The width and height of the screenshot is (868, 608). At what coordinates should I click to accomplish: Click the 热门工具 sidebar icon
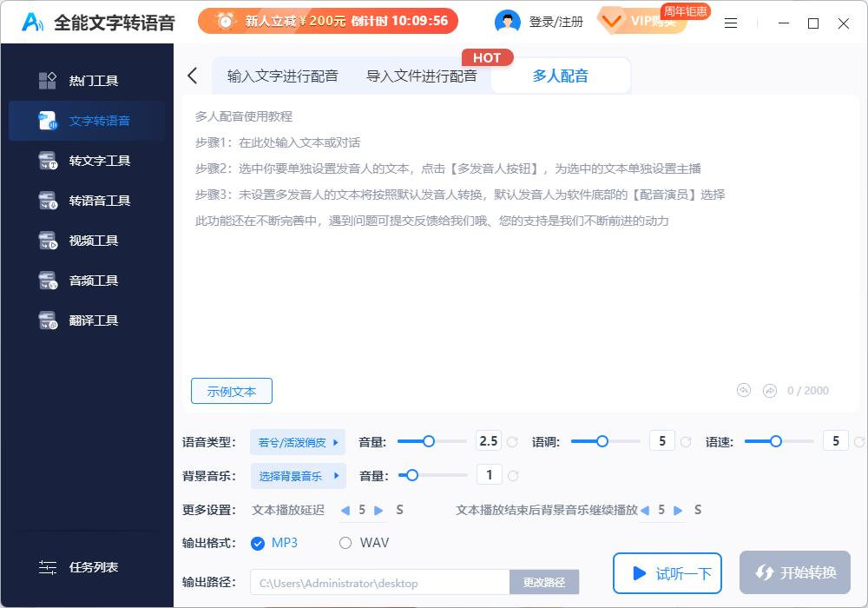coord(48,80)
